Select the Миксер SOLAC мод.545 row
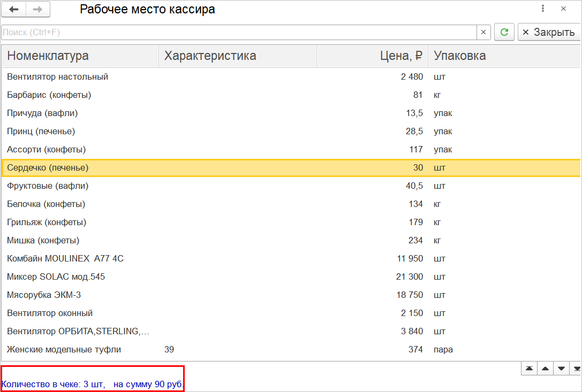This screenshot has width=582, height=392. tap(291, 276)
